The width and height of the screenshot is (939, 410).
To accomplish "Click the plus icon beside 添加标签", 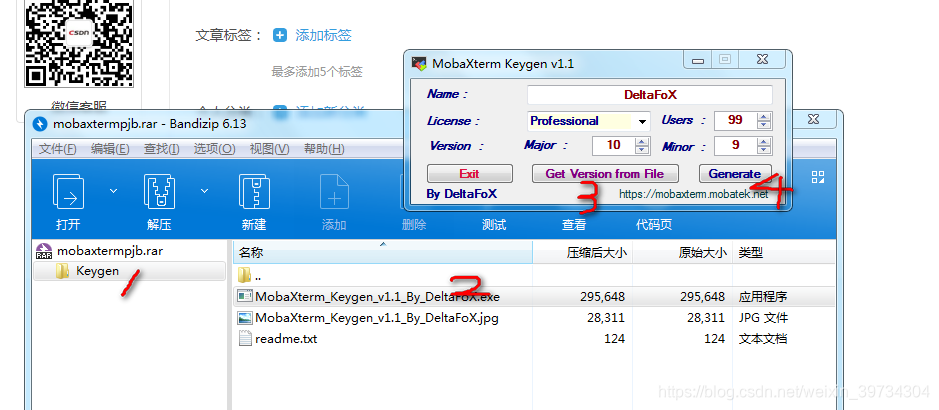I will (x=280, y=35).
